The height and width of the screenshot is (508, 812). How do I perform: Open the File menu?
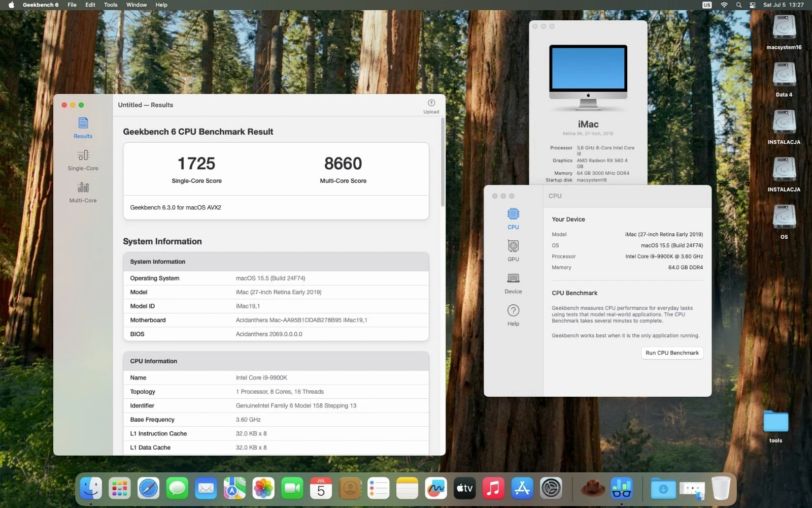pyautogui.click(x=72, y=5)
